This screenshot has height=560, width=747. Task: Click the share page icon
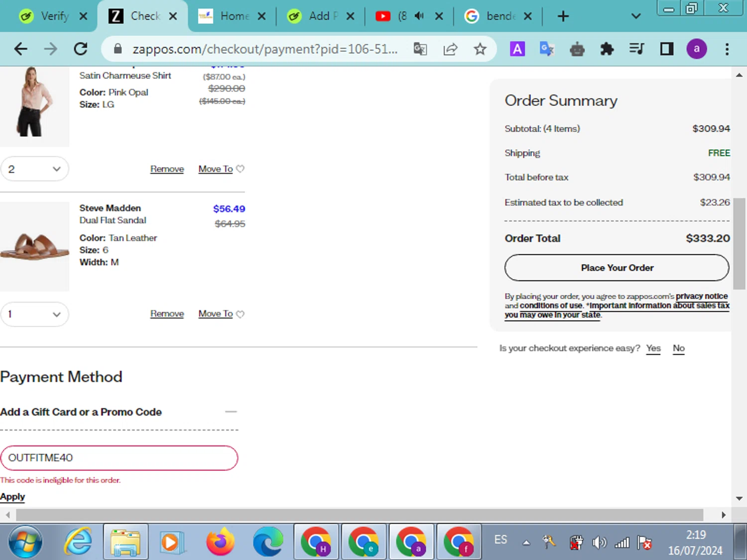click(x=450, y=49)
